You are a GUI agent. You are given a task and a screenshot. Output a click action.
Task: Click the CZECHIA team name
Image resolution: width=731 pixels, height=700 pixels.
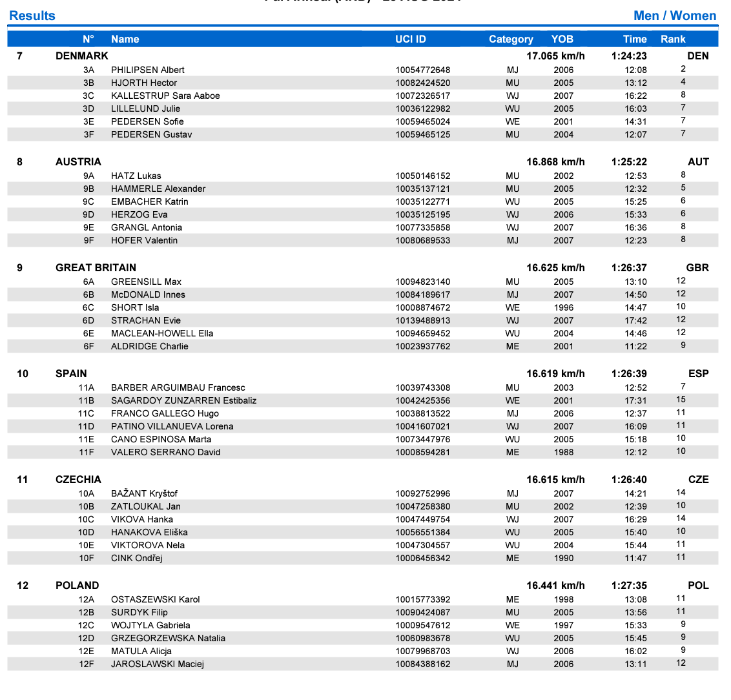(78, 480)
